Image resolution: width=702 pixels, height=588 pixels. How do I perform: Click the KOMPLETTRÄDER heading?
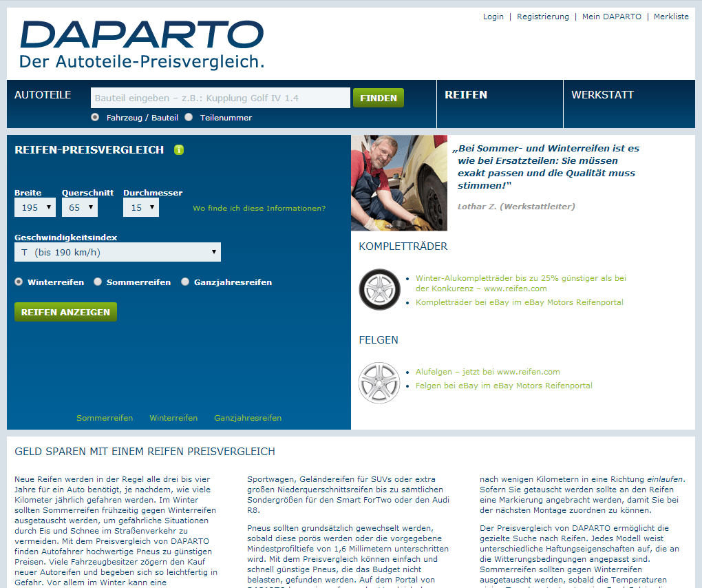(x=403, y=246)
